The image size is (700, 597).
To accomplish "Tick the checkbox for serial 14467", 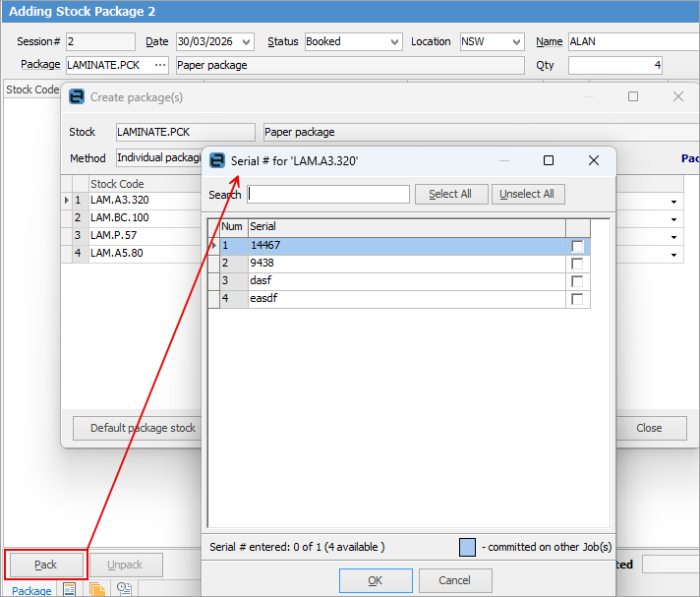I will pyautogui.click(x=577, y=246).
